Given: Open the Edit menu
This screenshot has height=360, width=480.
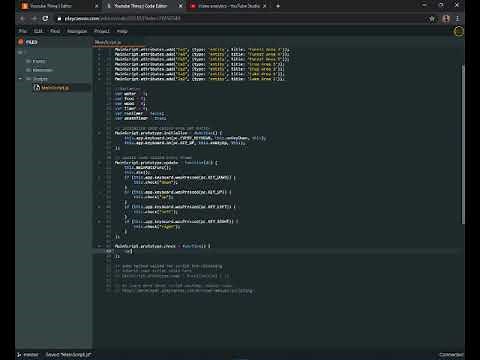Looking at the screenshot, I should 38,31.
